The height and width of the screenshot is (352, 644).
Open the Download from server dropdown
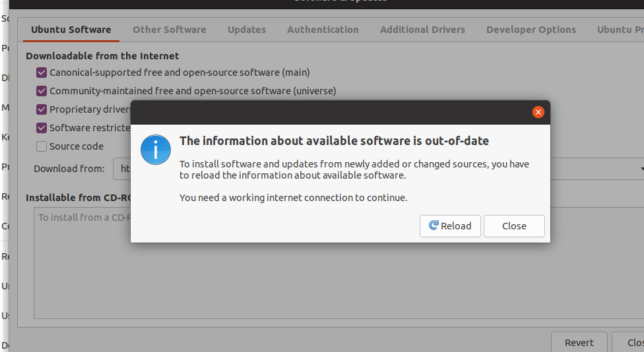click(x=596, y=169)
